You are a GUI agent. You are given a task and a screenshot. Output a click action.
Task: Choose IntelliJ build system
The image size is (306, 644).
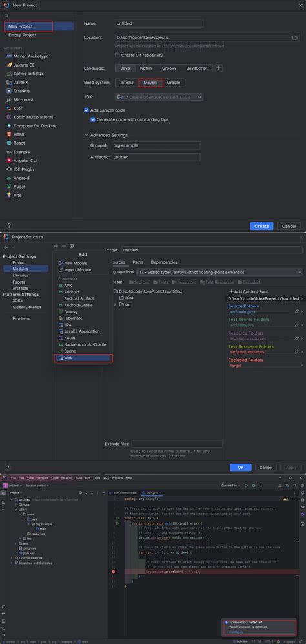(127, 83)
